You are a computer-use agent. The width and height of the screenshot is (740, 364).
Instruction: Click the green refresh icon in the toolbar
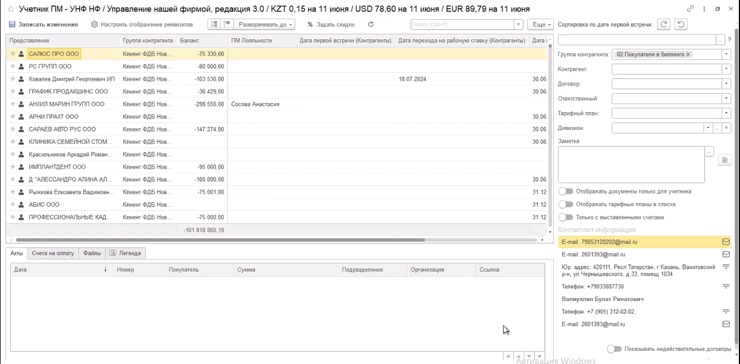(x=370, y=24)
